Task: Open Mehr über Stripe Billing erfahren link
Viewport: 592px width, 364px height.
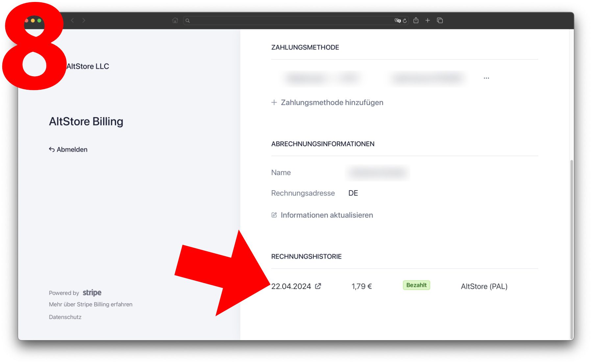Action: (x=90, y=305)
